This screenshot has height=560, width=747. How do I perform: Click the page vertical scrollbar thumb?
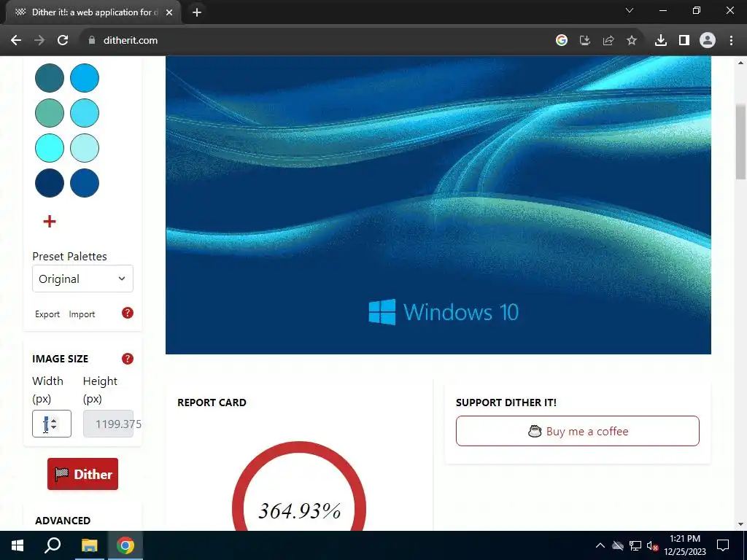tap(740, 141)
